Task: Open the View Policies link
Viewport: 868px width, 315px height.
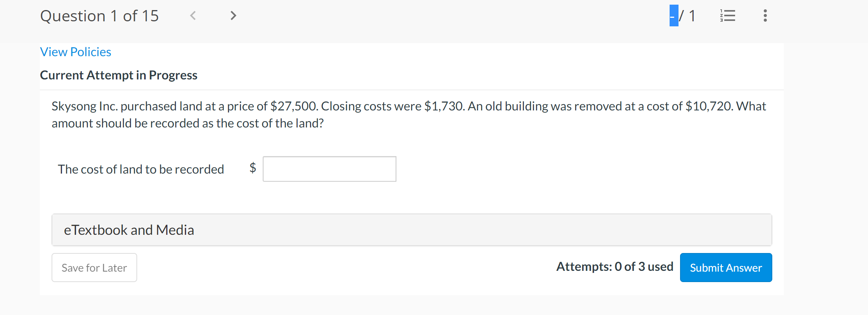Action: coord(76,52)
